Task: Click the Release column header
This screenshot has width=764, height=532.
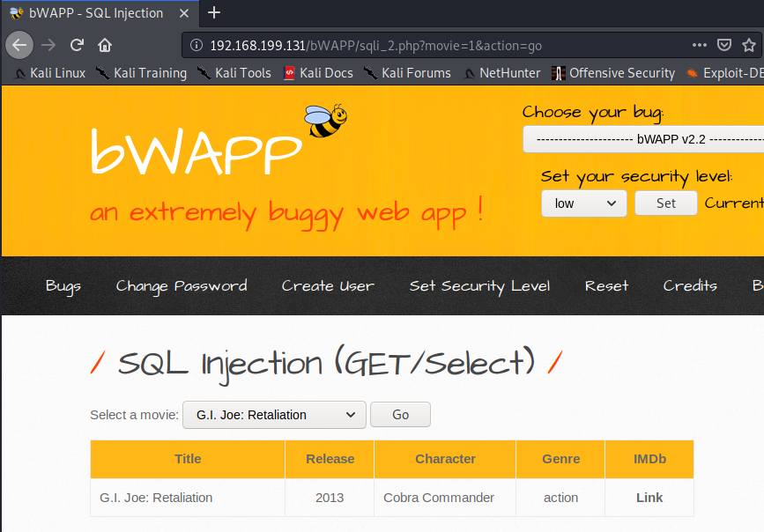Action: tap(330, 459)
